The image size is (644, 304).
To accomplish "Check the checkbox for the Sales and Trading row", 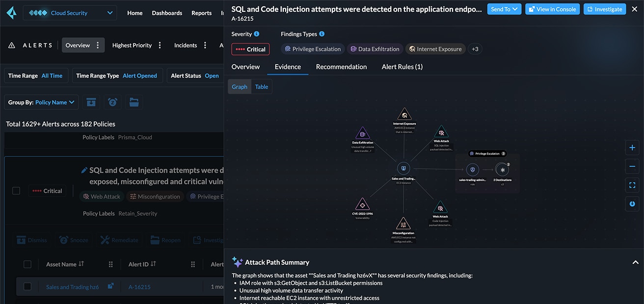I will [27, 286].
